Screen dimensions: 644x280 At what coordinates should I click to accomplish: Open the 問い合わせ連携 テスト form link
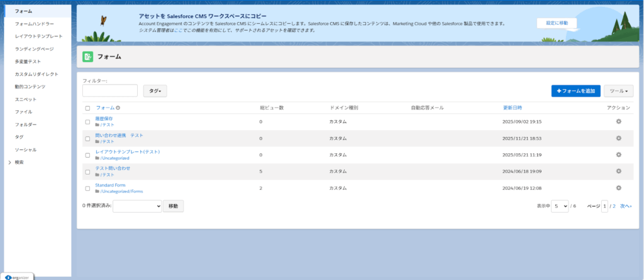(119, 135)
